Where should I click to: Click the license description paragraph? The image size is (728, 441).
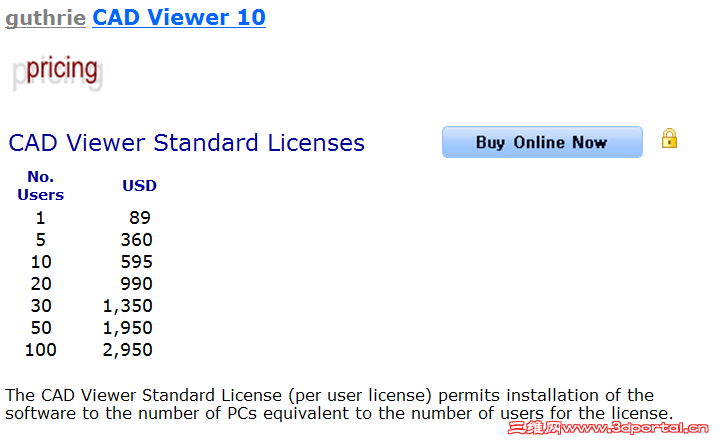click(339, 404)
